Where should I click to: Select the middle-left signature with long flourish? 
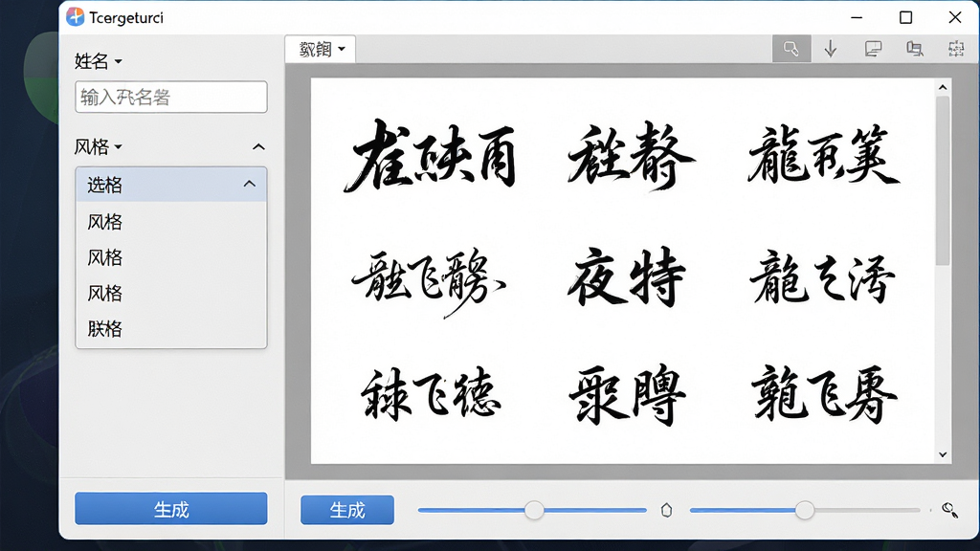pyautogui.click(x=429, y=282)
